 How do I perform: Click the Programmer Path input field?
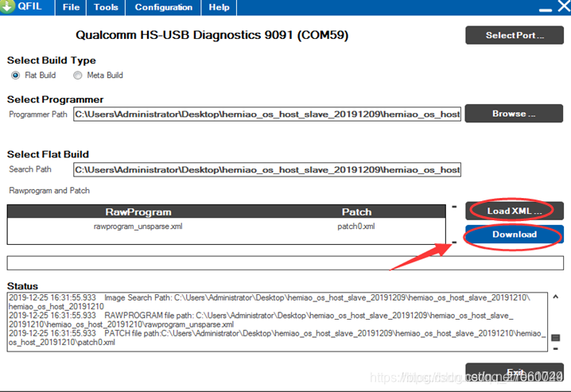click(267, 114)
